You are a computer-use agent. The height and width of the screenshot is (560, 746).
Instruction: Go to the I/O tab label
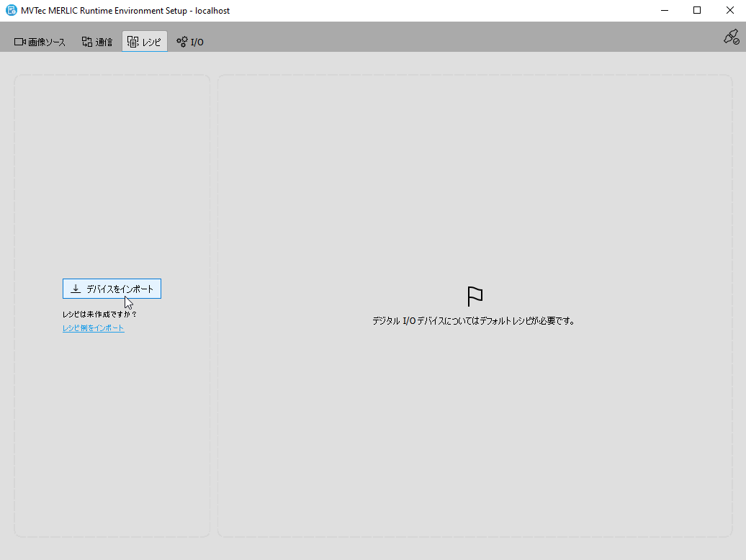click(x=197, y=42)
